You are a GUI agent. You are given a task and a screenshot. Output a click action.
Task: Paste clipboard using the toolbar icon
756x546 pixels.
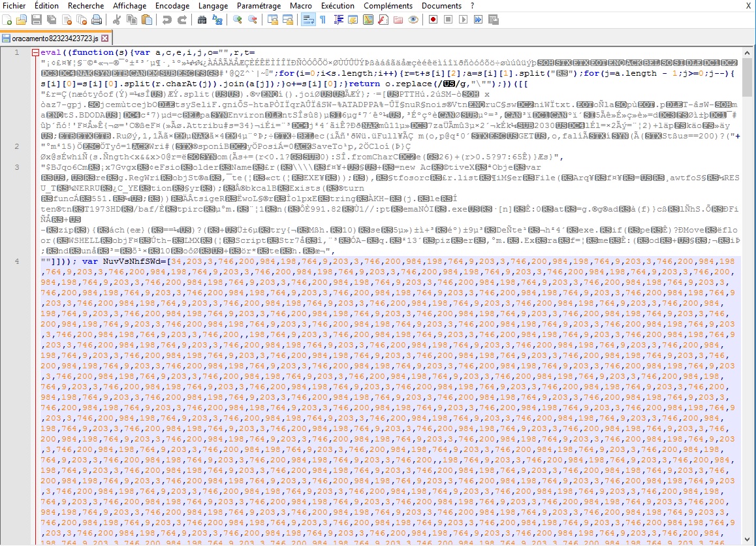pyautogui.click(x=147, y=20)
